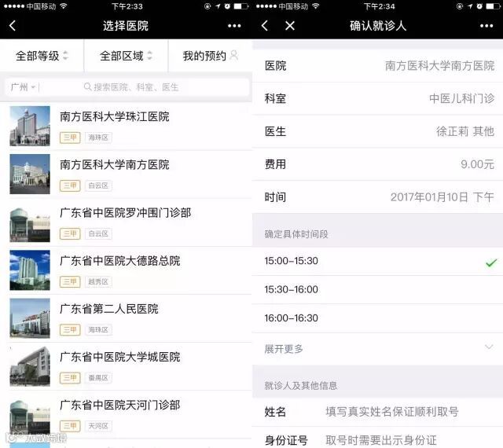Screen dimensions: 503x448
Task: Open the more options menu on 确认就诊人 screen
Action: [486, 26]
